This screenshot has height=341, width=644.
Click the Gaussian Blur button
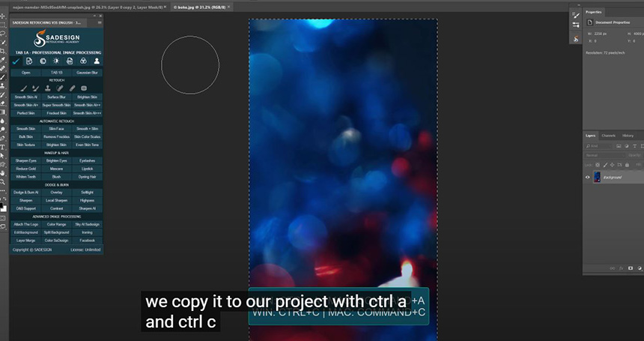tap(87, 73)
